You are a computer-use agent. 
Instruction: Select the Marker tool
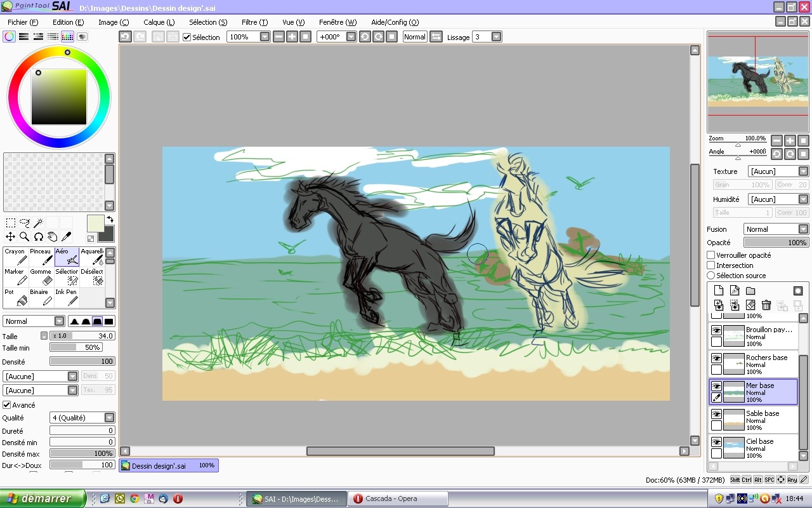(x=15, y=277)
